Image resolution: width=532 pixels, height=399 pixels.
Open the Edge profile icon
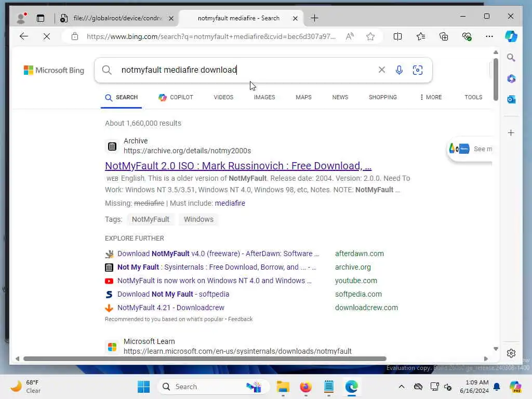pos(21,18)
